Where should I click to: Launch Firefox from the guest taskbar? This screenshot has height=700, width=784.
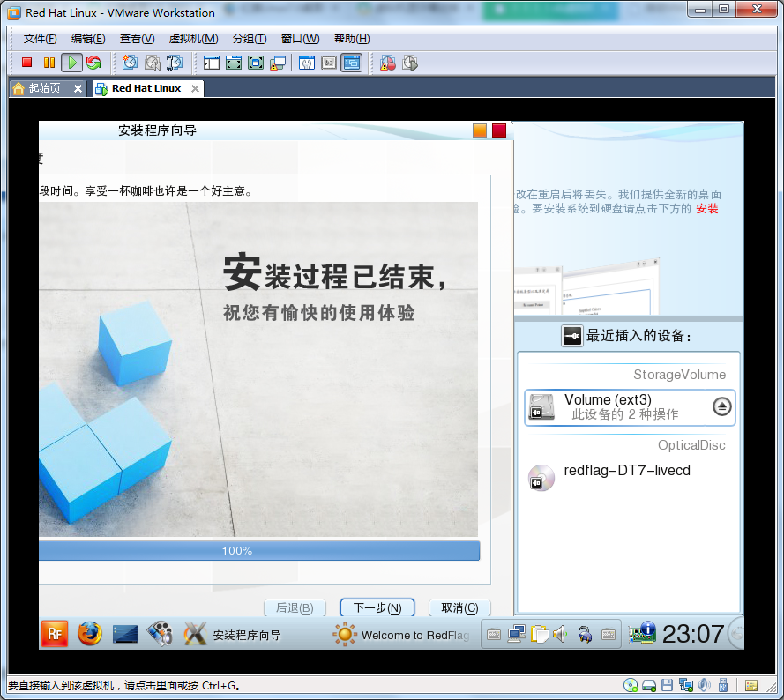click(90, 634)
